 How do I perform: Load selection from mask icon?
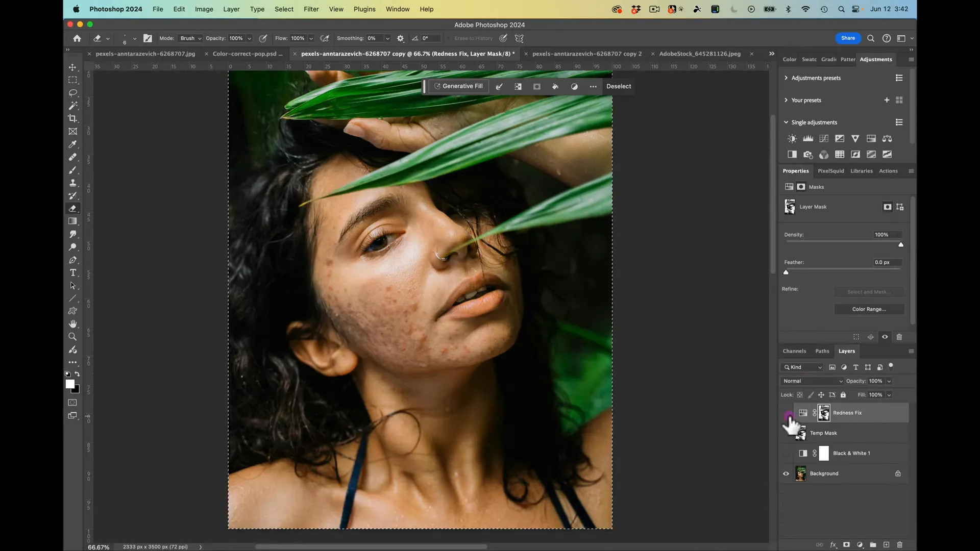coord(856,337)
